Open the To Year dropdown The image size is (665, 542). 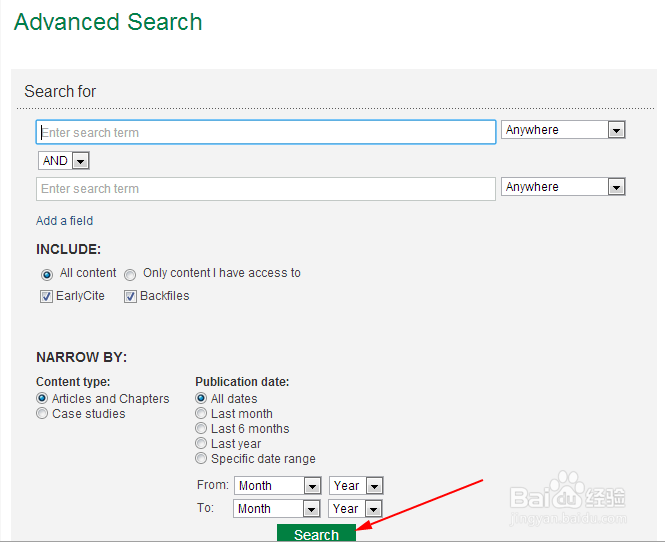click(355, 508)
